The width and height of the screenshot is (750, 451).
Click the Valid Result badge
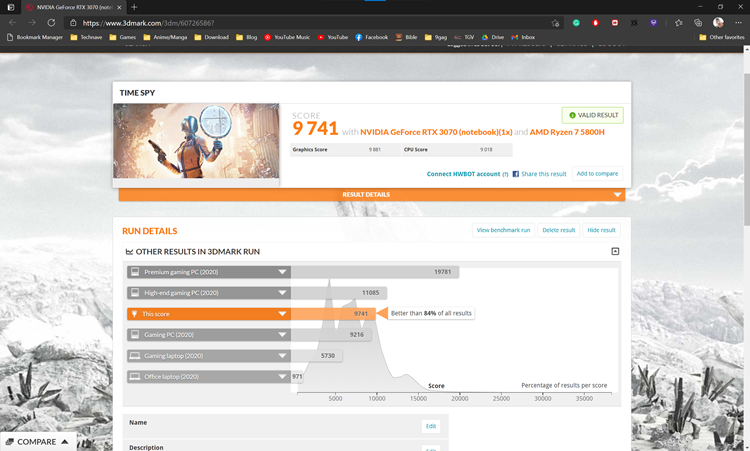(x=593, y=115)
